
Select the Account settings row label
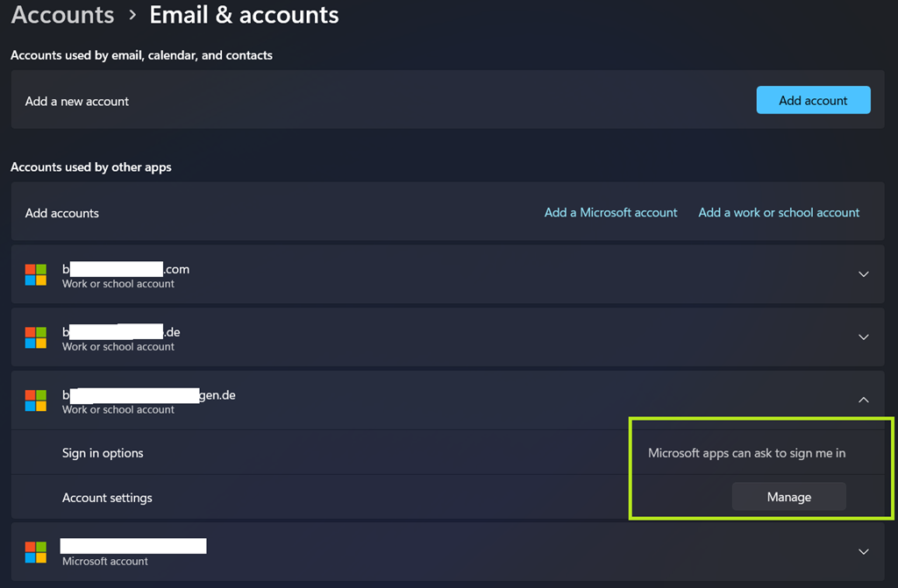pos(107,498)
